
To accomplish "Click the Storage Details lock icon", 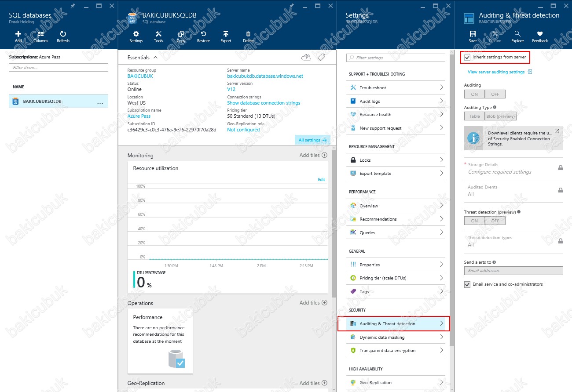I will [561, 168].
